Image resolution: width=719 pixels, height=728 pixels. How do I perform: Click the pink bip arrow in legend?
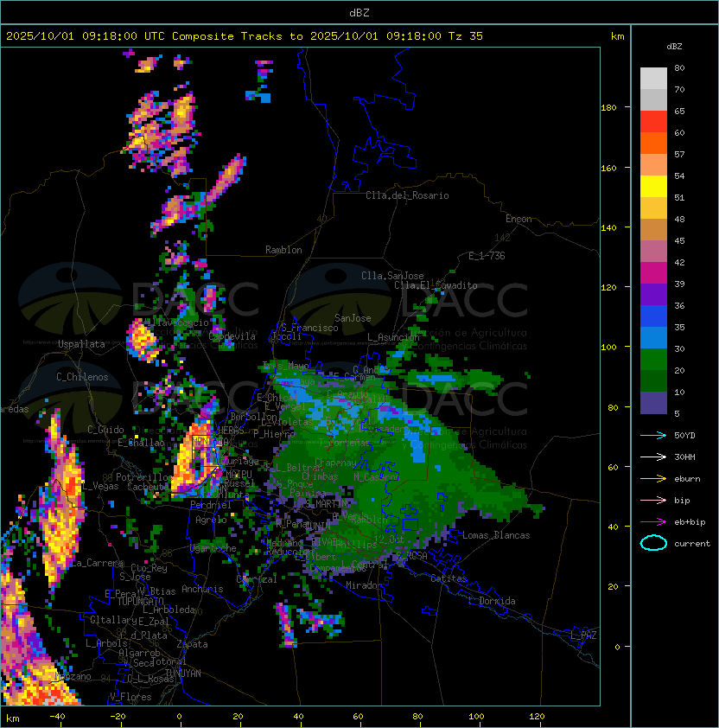(x=653, y=500)
